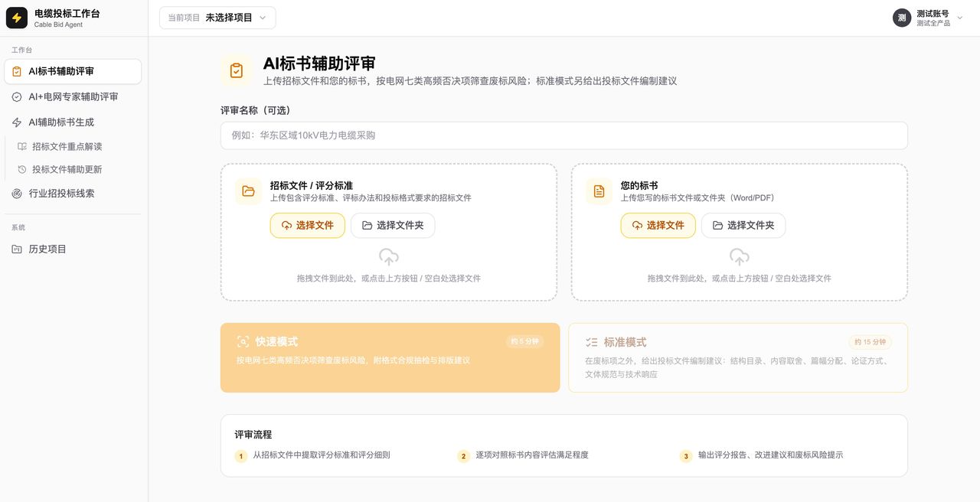Click the document icon in 您的标书 card
980x502 pixels.
click(599, 191)
